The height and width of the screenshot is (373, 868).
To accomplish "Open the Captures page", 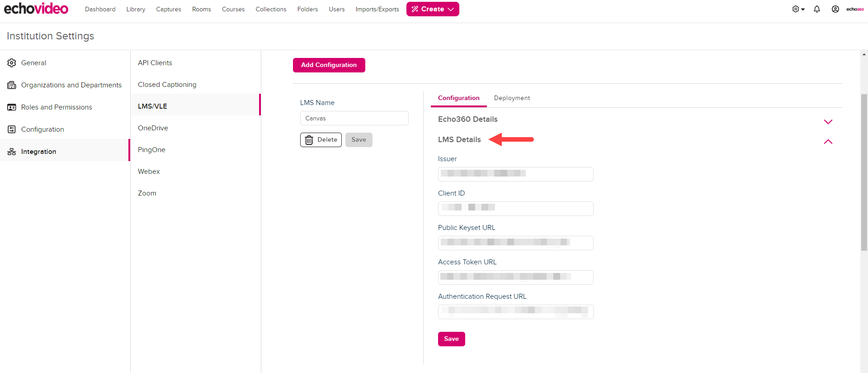I will pos(169,9).
